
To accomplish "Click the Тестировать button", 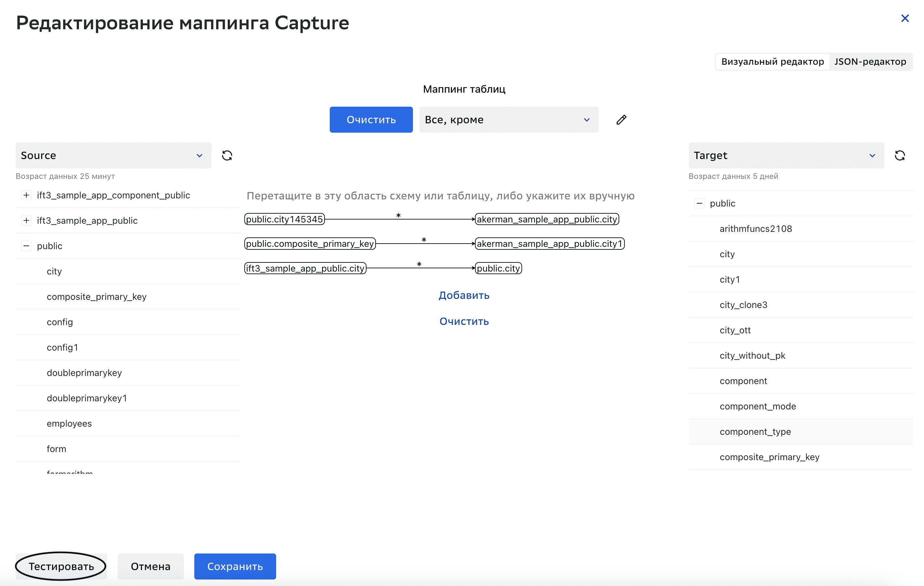I will click(x=61, y=566).
